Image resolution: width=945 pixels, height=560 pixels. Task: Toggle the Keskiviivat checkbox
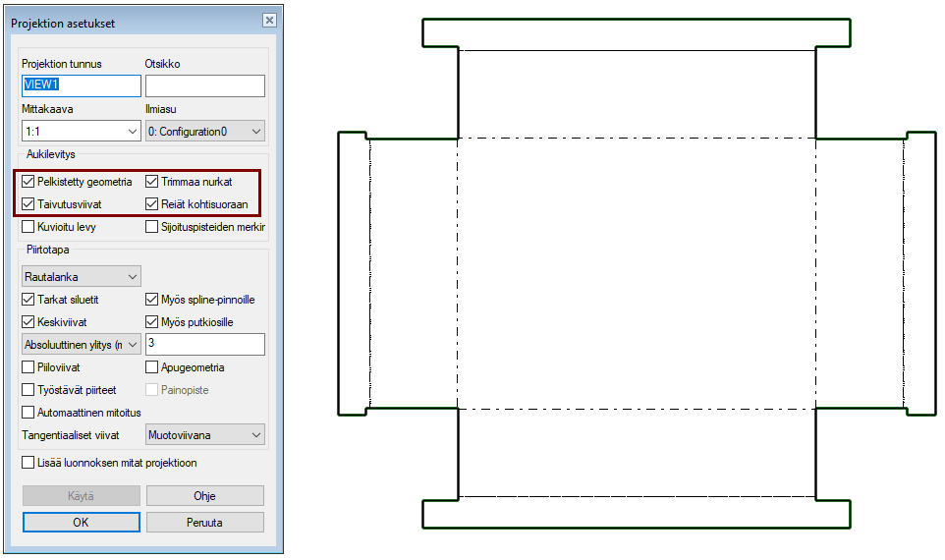point(28,322)
